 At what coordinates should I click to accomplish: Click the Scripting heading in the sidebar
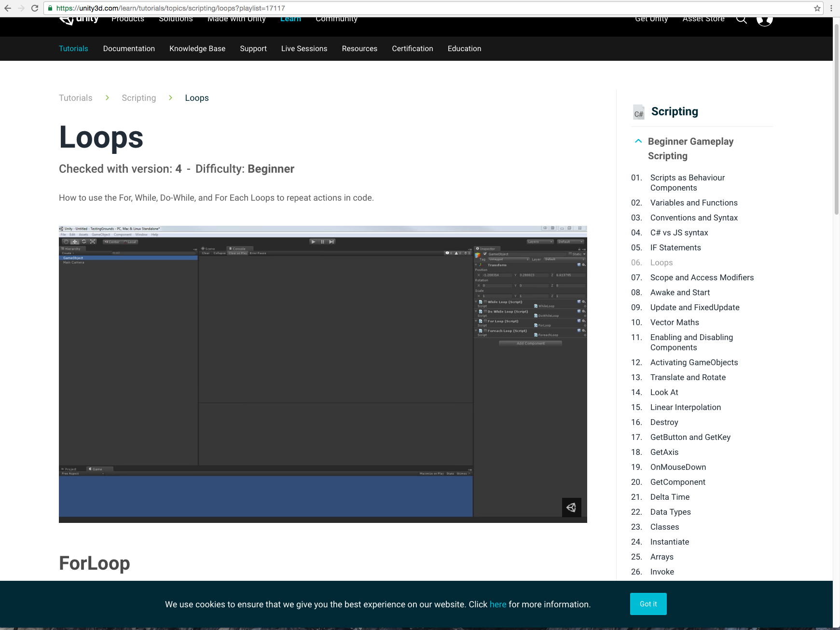[675, 111]
